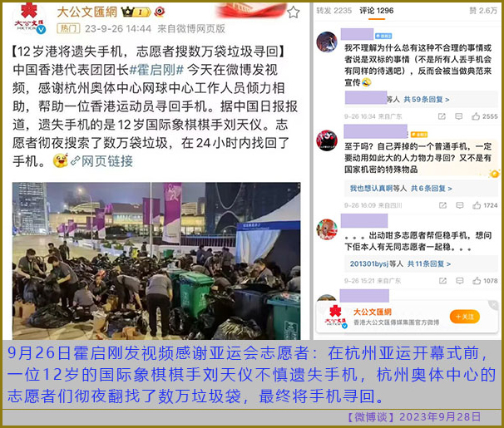Click the share icon on second comment

pos(442,205)
